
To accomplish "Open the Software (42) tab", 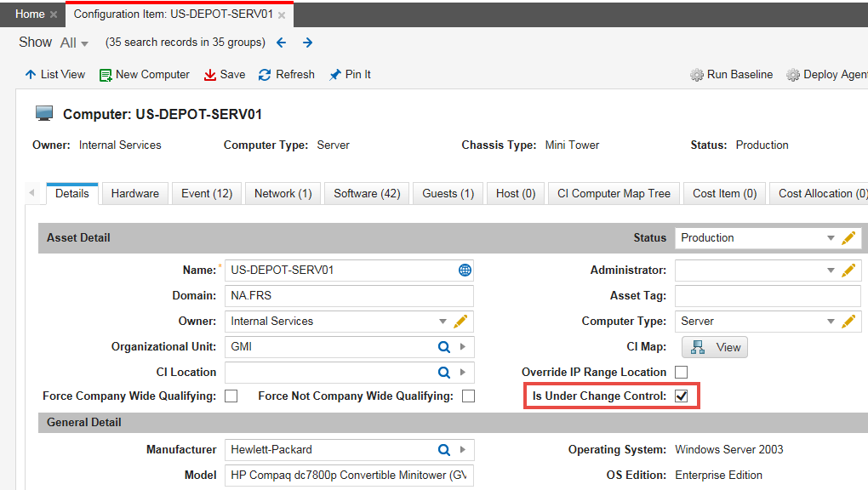I will tap(367, 194).
